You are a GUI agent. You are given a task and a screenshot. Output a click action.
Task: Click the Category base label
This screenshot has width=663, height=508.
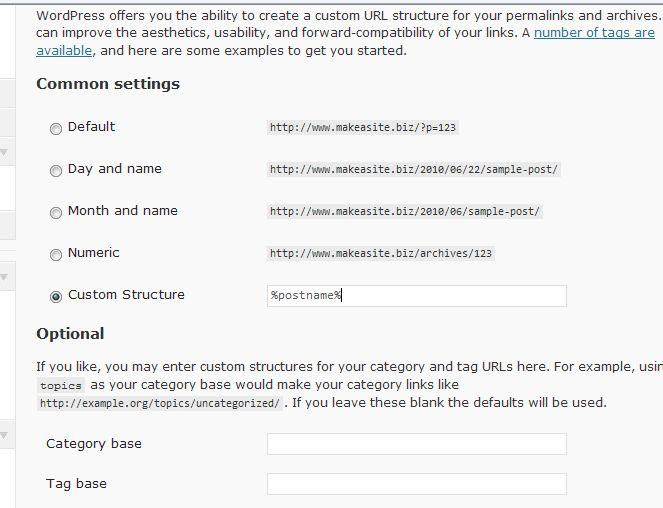[94, 444]
